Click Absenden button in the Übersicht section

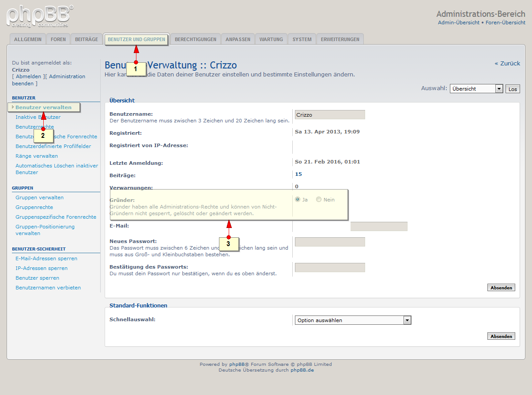point(501,288)
